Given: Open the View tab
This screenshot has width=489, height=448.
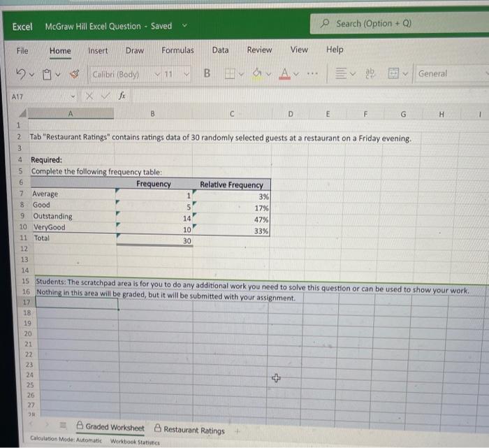Looking at the screenshot, I should (x=299, y=50).
